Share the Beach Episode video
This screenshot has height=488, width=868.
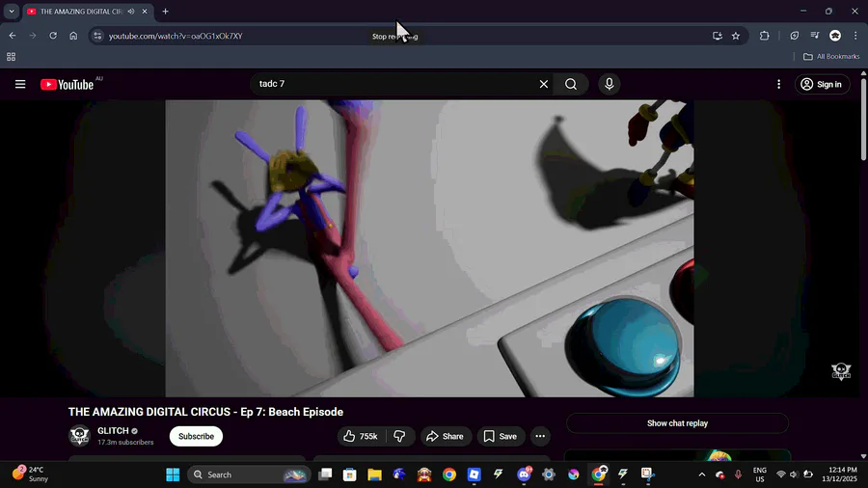click(446, 436)
